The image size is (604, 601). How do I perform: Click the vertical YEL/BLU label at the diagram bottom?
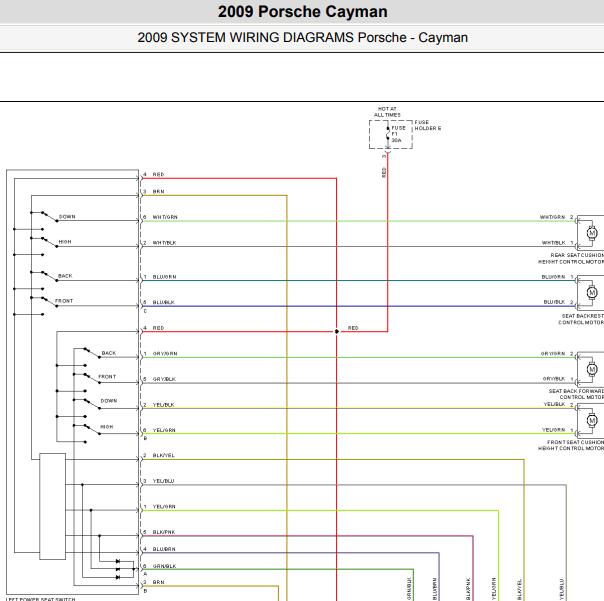tap(562, 589)
